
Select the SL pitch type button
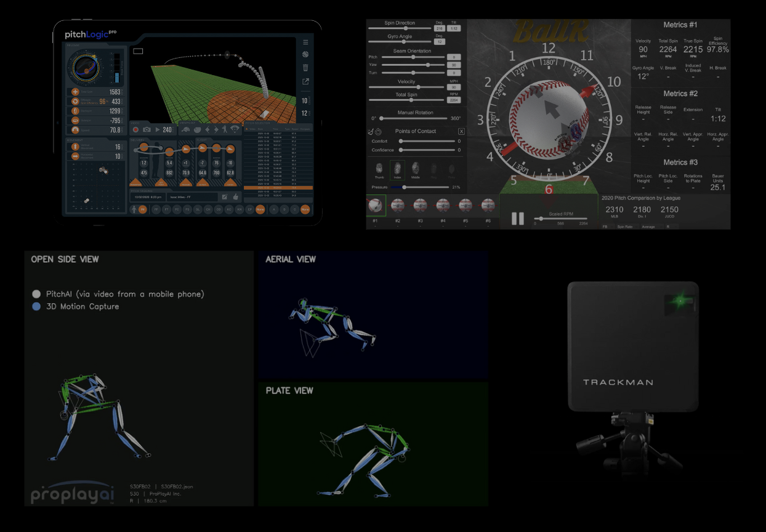pyautogui.click(x=198, y=209)
